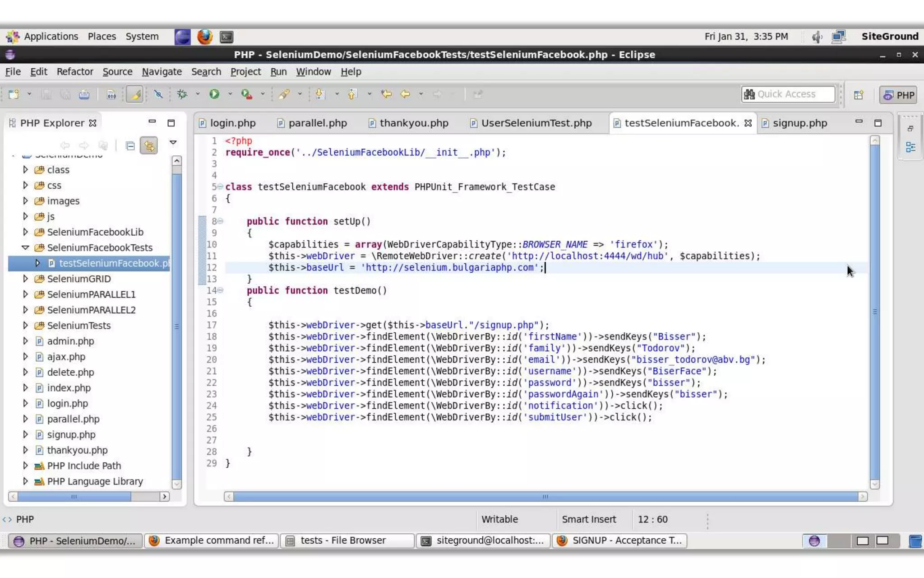Click the New file wizard icon
This screenshot has width=924, height=578.
(14, 94)
